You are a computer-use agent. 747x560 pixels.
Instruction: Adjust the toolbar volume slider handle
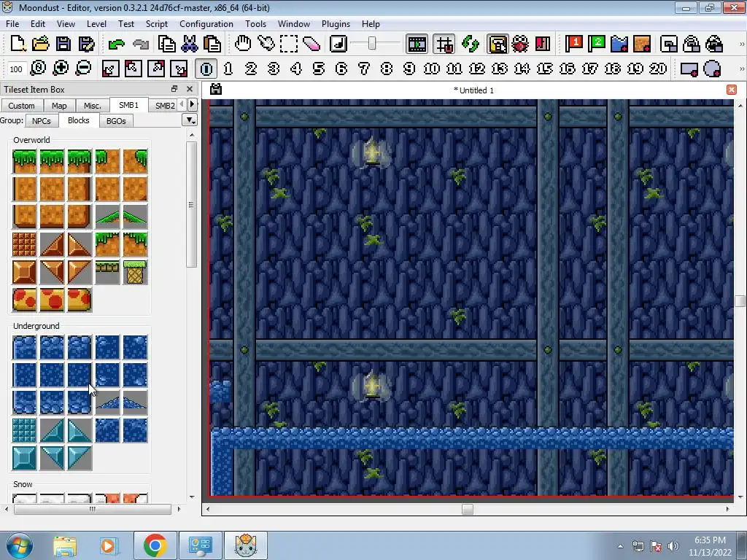coord(372,44)
